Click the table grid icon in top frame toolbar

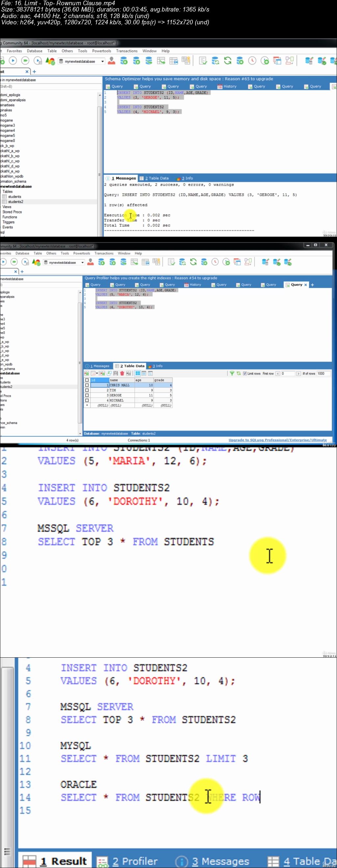pyautogui.click(x=173, y=61)
